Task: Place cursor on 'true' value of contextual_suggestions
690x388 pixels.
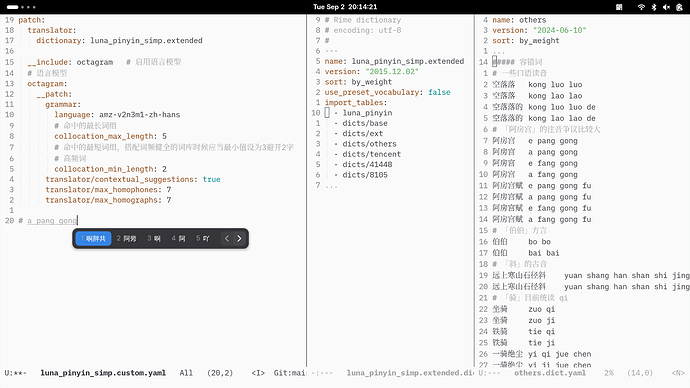Action: coord(212,179)
